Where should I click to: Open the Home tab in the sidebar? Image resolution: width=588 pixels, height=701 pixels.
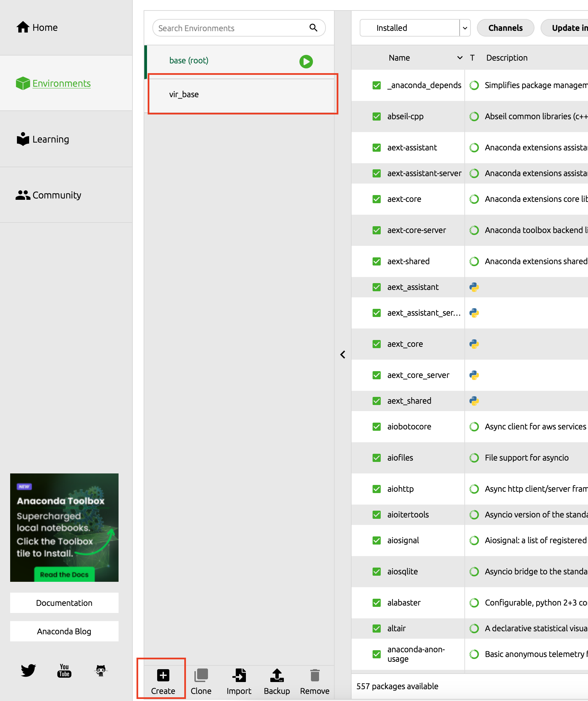66,27
